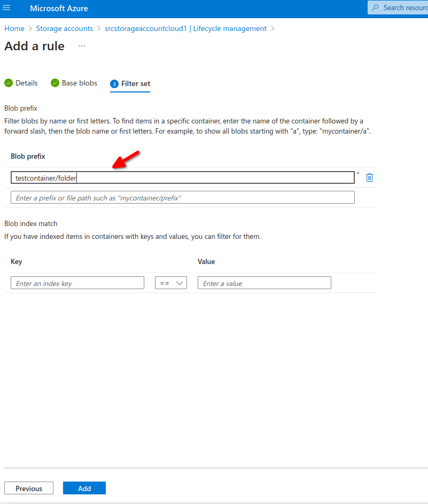Focus the testcontainer/folder prefix field
The width and height of the screenshot is (428, 504).
pos(182,177)
